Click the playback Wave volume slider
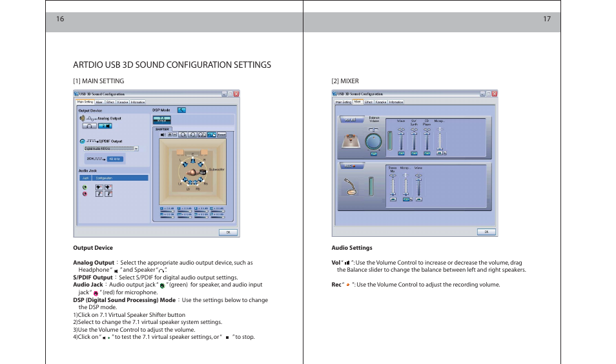This screenshot has width=616, height=364. [x=401, y=140]
